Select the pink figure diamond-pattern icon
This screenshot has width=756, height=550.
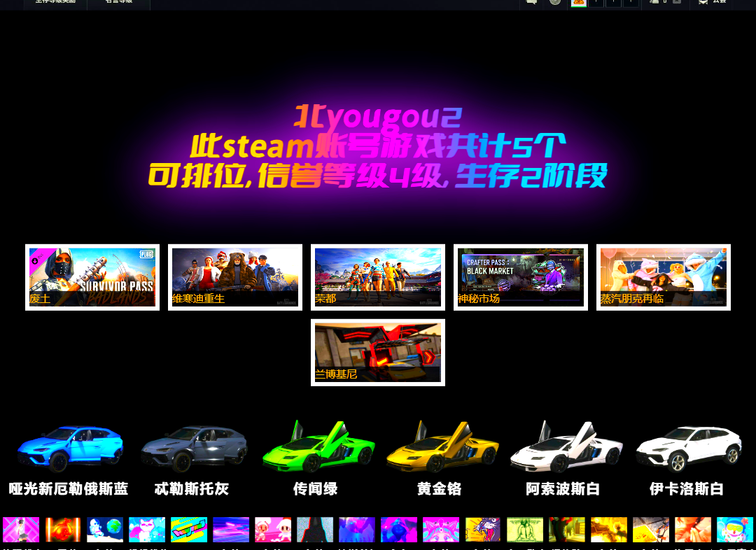pos(21,530)
